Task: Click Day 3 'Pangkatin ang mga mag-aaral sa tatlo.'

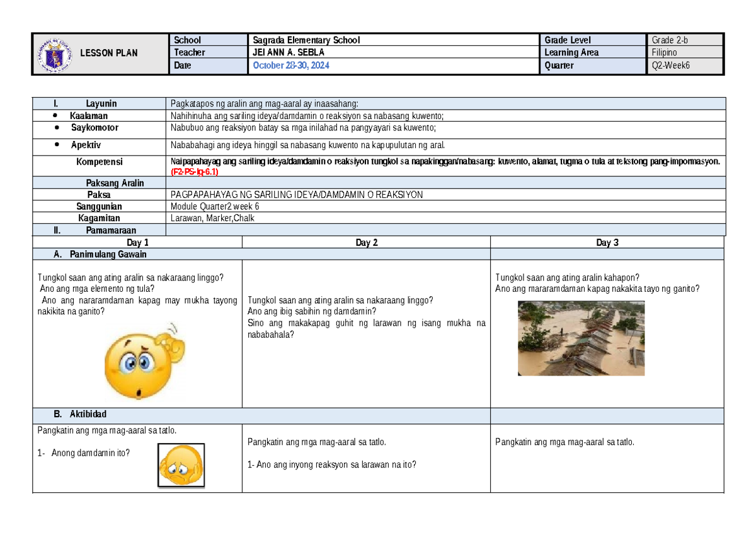Action: [564, 442]
